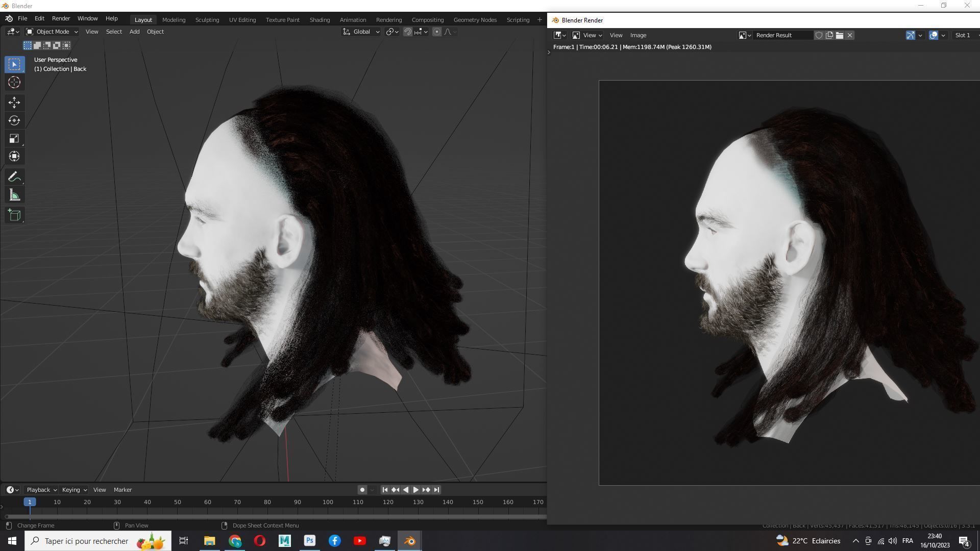
Task: Open the Marker menu in timeline
Action: pyautogui.click(x=122, y=490)
